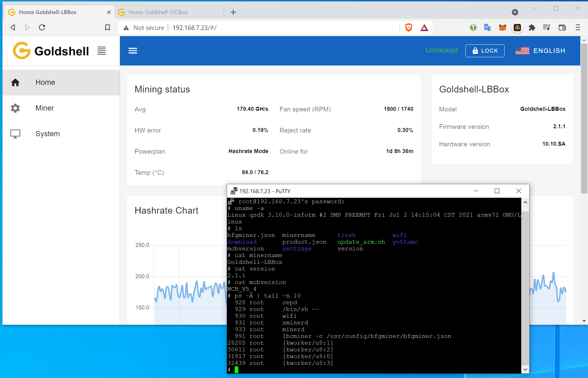
Task: Click the Unlocked status text
Action: tap(442, 50)
